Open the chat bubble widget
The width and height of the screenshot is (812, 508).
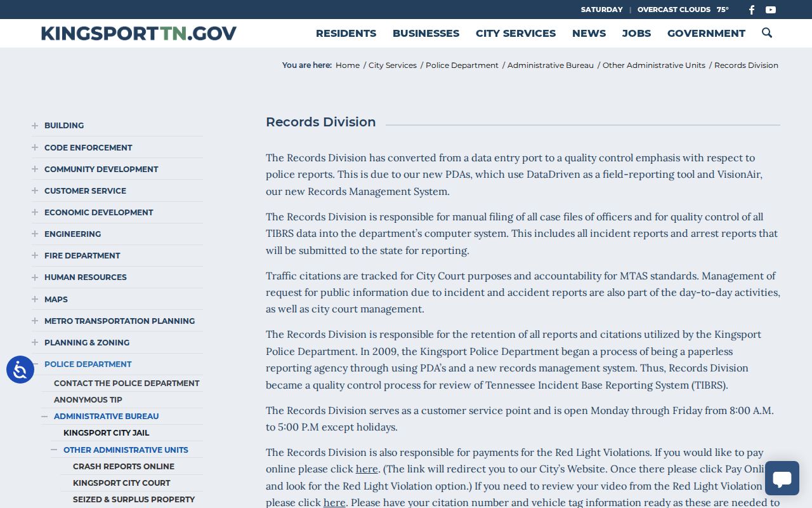pyautogui.click(x=782, y=478)
